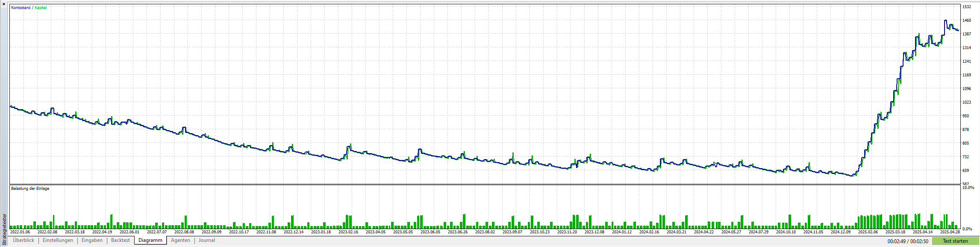The height and width of the screenshot is (247, 980).
Task: Switch to the Einstellungen tab
Action: click(58, 241)
